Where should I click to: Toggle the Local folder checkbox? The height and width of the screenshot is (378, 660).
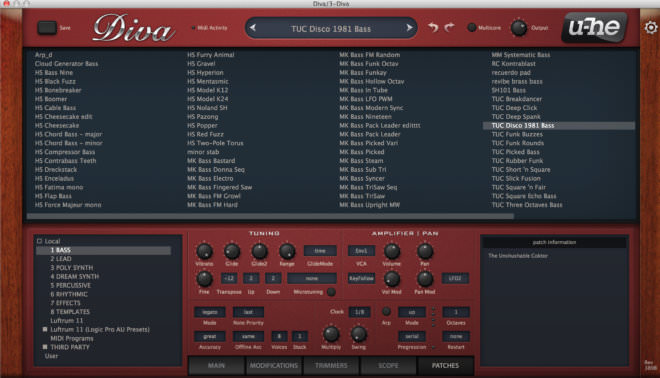tap(40, 241)
